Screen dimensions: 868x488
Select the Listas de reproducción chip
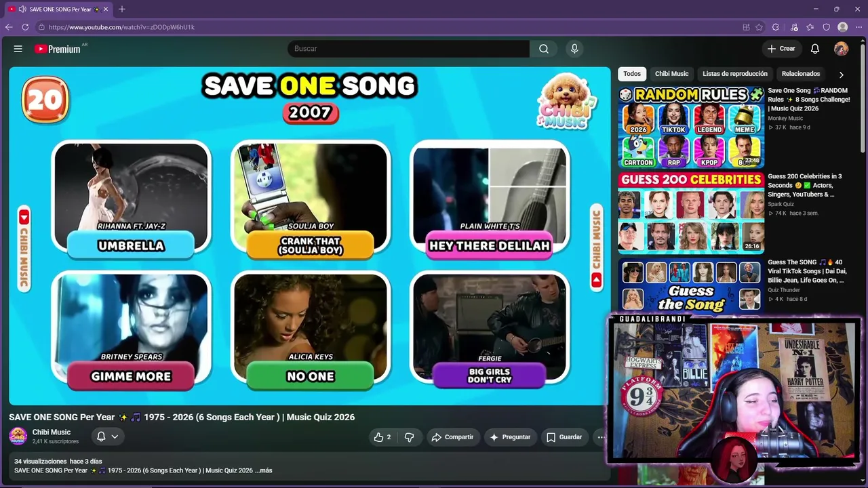coord(735,74)
